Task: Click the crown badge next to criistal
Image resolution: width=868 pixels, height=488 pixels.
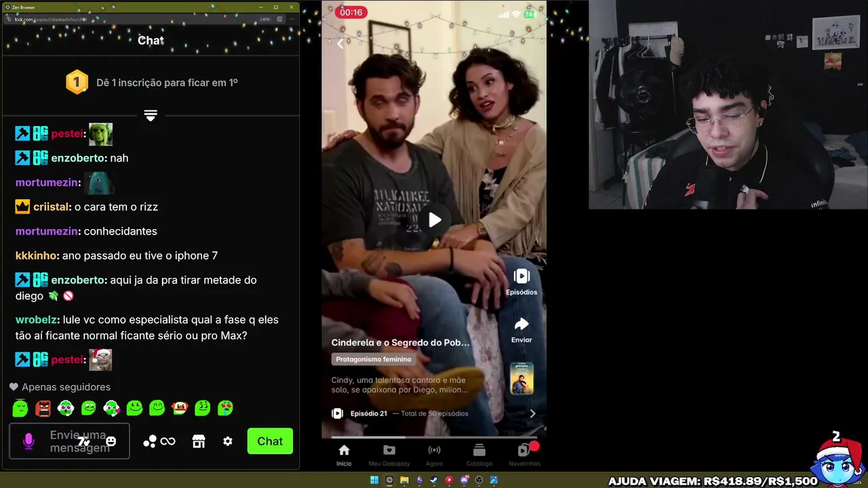Action: tap(22, 207)
